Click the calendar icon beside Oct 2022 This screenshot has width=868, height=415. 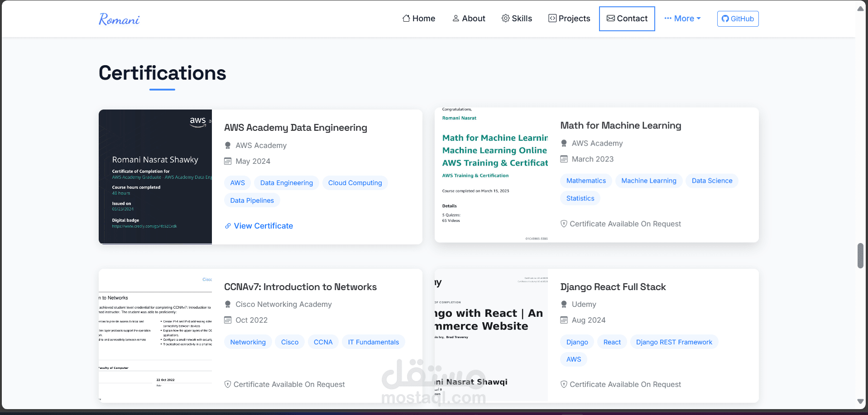tap(228, 320)
